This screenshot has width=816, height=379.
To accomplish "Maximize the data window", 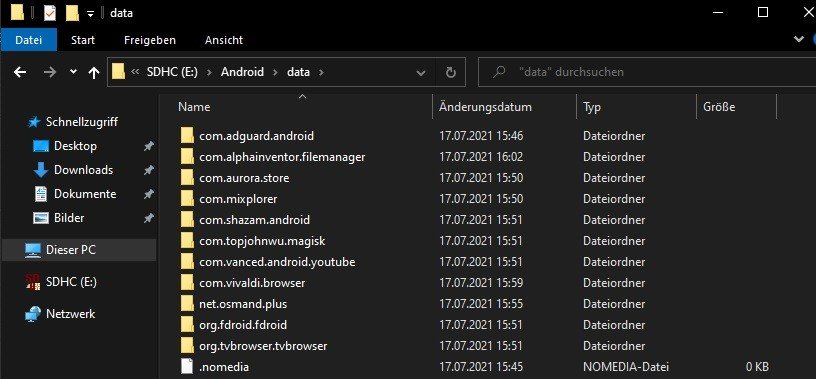I will 763,12.
